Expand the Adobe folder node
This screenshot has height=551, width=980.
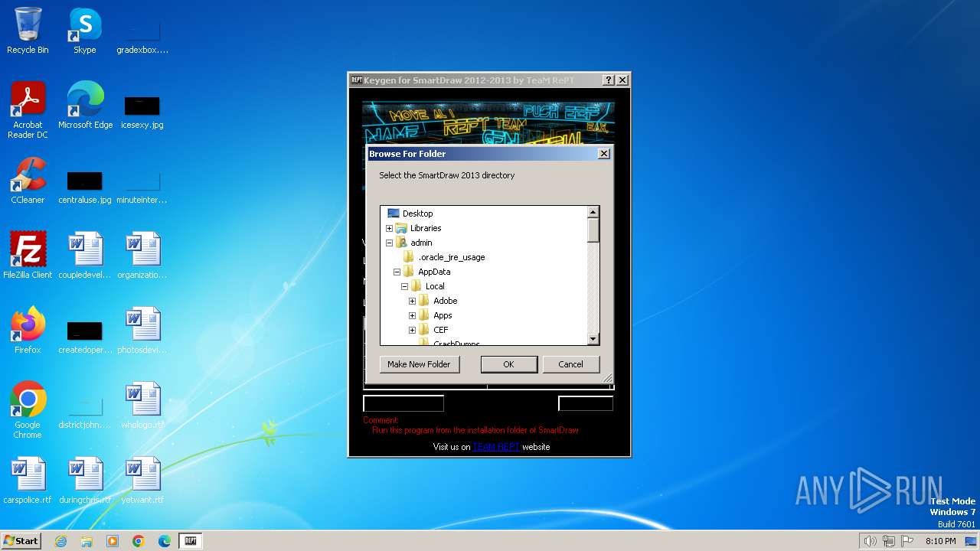pos(412,301)
